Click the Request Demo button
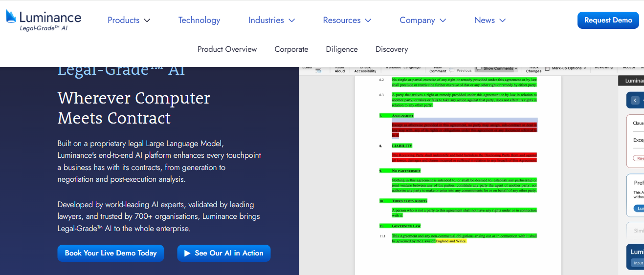 (x=608, y=20)
